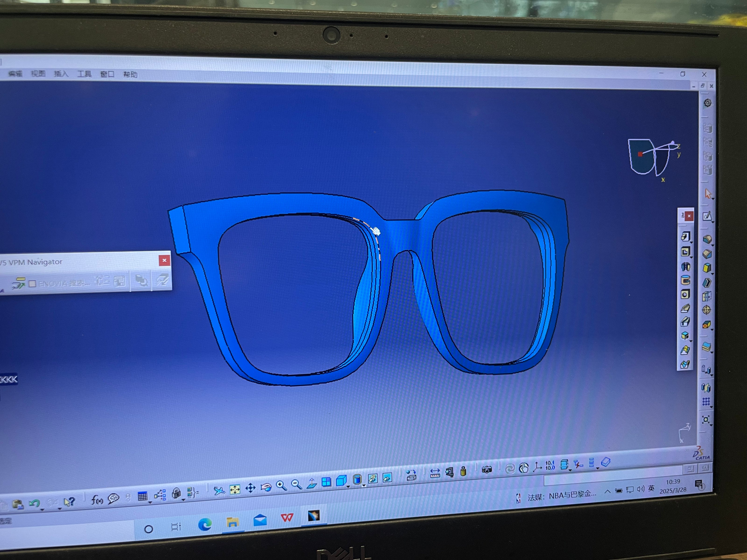Screen dimensions: 747x560
Task: Toggle the Manual Update mode hand icon
Action: [x=523, y=468]
